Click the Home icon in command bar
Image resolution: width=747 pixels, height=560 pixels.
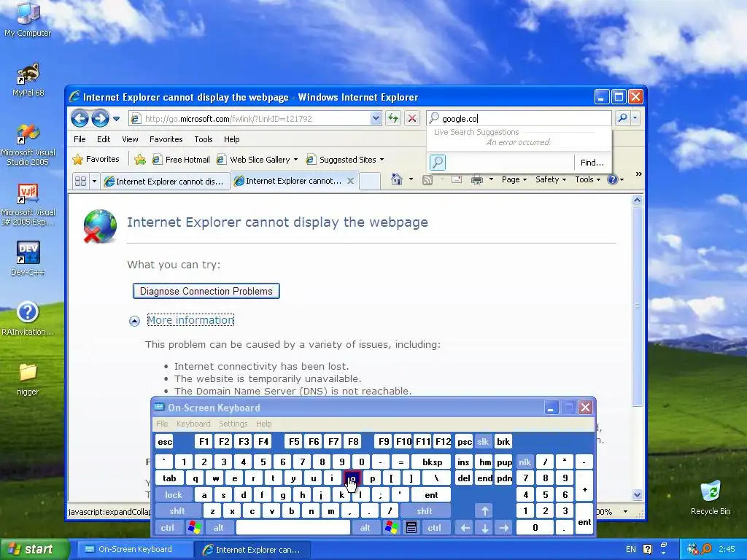tap(396, 179)
